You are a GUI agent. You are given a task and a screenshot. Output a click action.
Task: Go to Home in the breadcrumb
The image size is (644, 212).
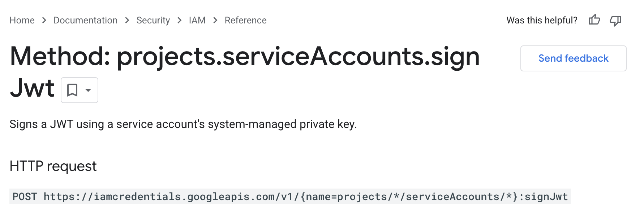pos(22,20)
